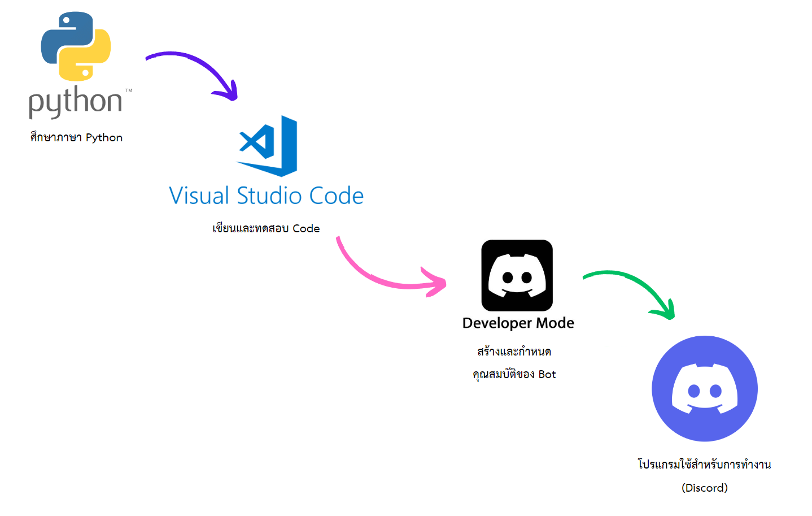Click the TM symbol beside python wordmark

128,90
